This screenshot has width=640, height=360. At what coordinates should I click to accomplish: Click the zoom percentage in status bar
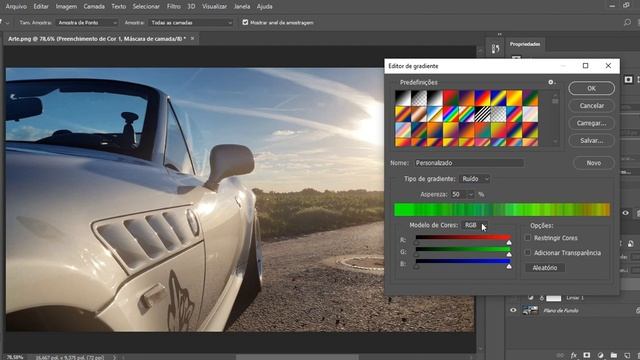click(15, 357)
